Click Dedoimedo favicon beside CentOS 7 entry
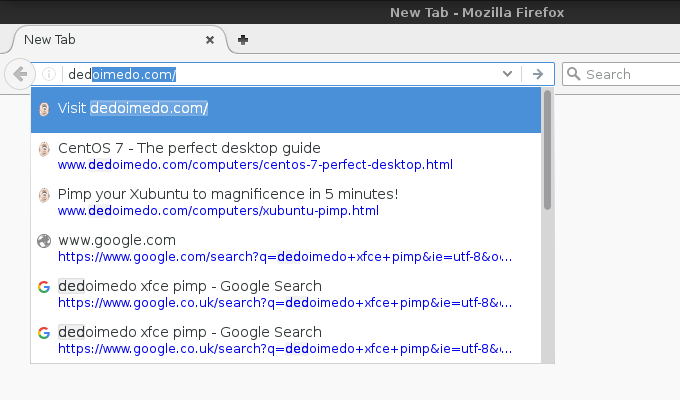The image size is (680, 400). pos(44,149)
